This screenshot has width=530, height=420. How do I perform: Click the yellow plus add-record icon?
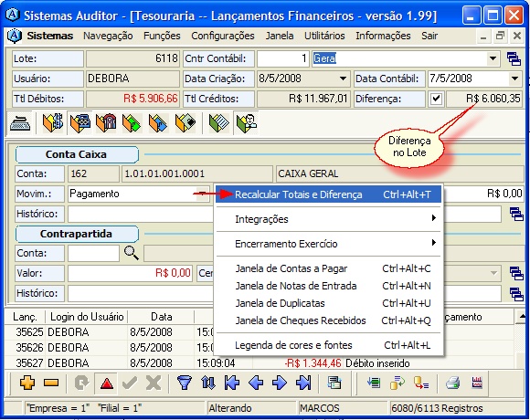pyautogui.click(x=27, y=383)
